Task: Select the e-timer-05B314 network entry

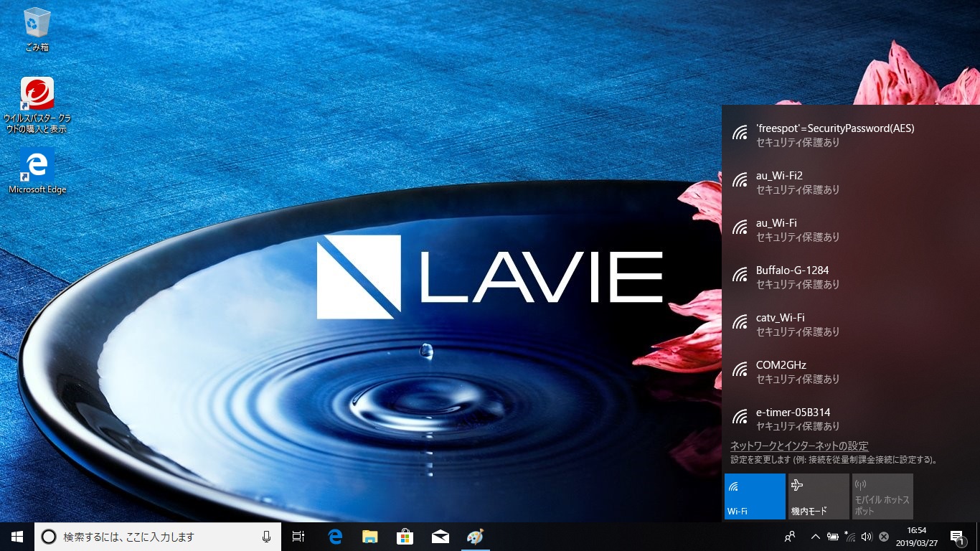Action: (x=851, y=419)
